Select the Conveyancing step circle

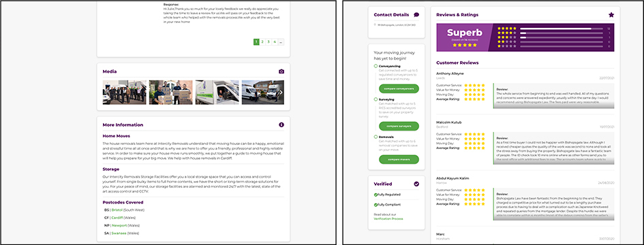tap(375, 66)
